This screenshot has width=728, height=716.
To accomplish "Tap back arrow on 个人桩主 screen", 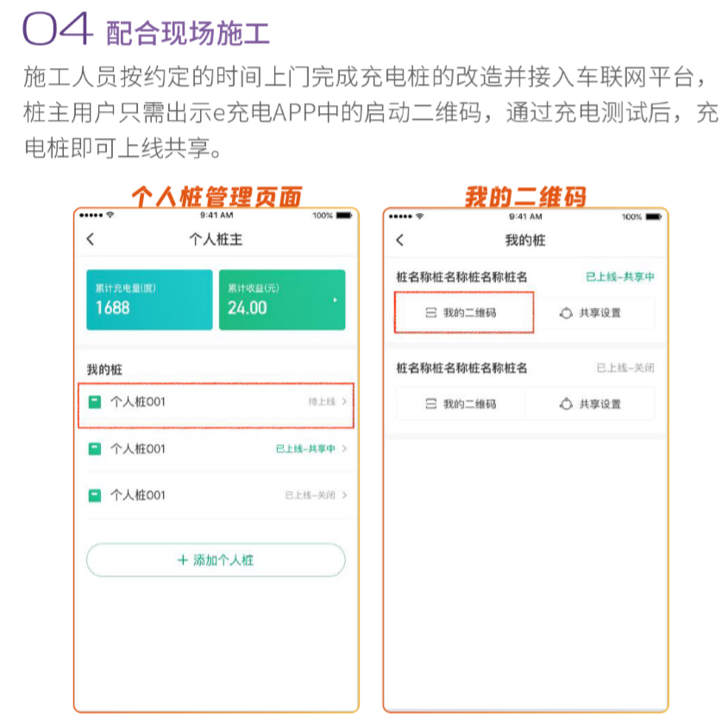I will click(x=91, y=239).
